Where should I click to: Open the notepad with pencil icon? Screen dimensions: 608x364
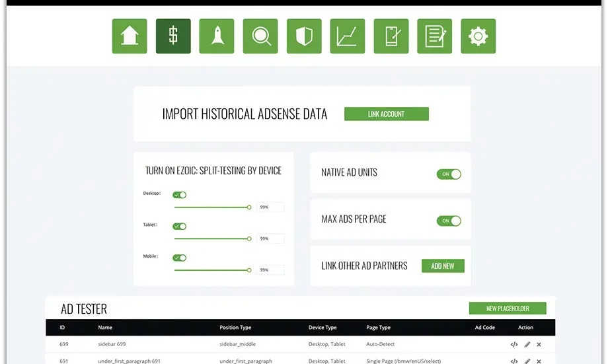(435, 36)
